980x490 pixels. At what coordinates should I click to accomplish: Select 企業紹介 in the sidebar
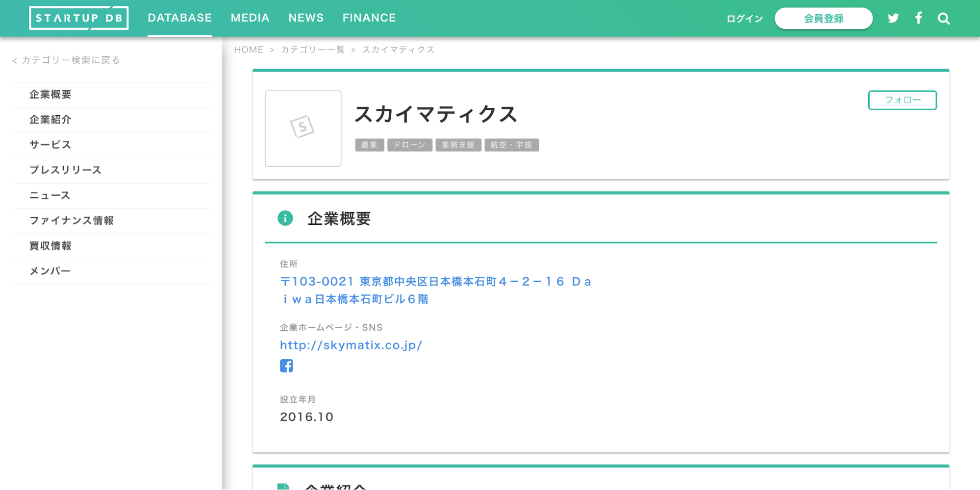(x=111, y=120)
